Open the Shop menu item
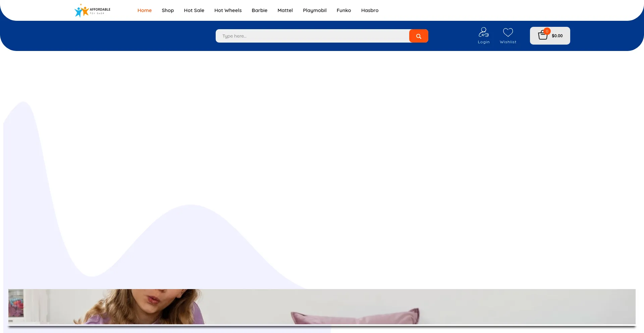 (168, 10)
